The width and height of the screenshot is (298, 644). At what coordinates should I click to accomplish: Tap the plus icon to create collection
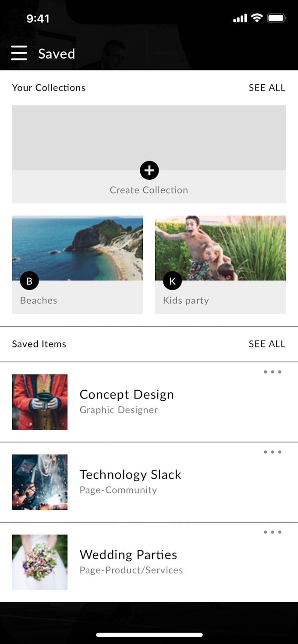149,170
